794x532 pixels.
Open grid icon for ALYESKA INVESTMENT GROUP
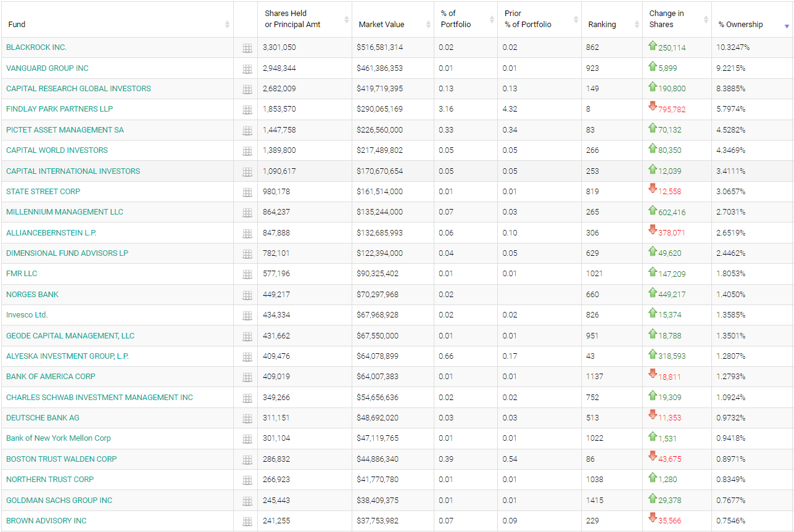[x=247, y=357]
